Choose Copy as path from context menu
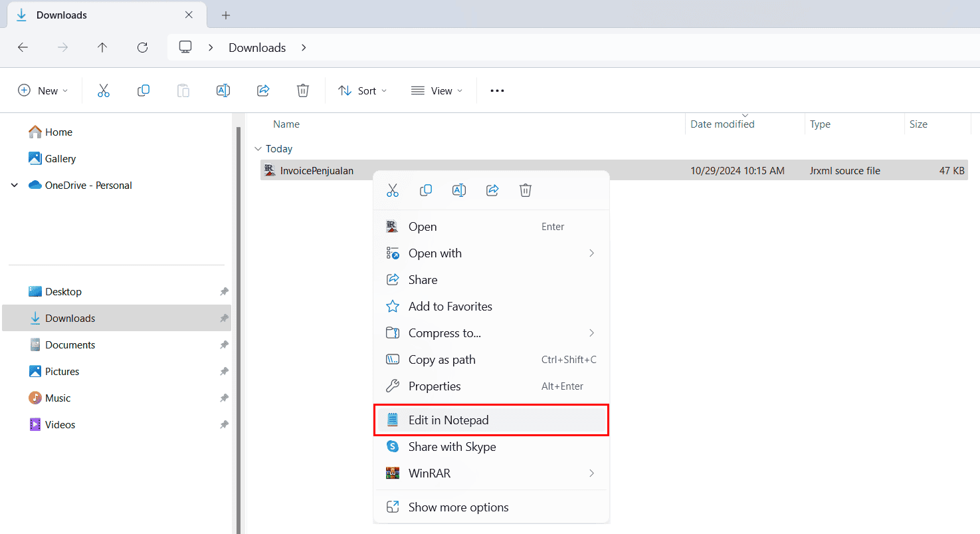Screen dimensions: 980x534 pos(442,360)
